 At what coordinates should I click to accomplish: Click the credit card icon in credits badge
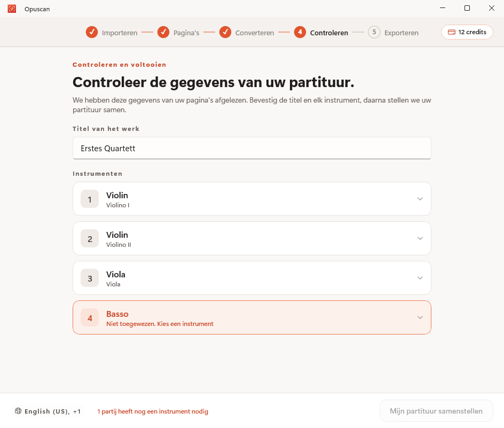click(x=452, y=32)
